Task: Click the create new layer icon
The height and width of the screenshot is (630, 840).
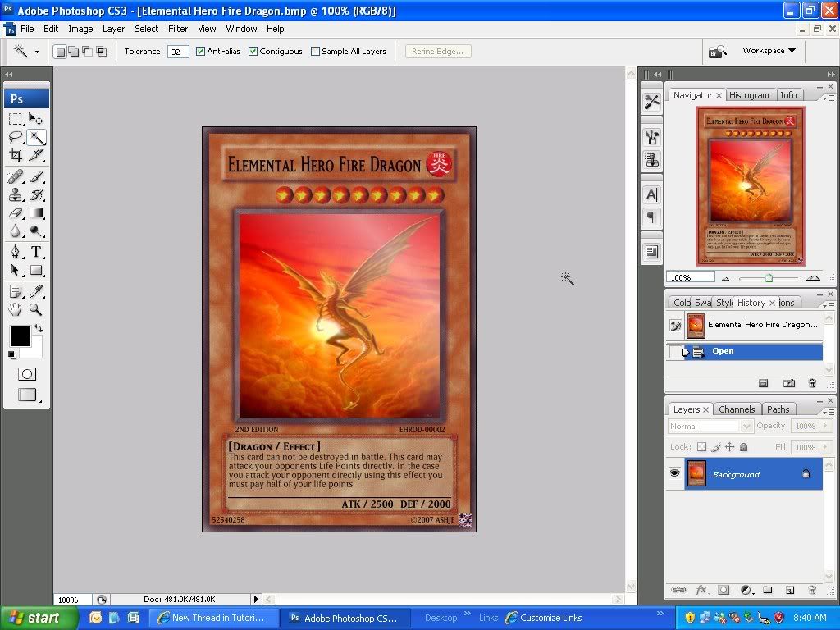Action: pos(789,590)
